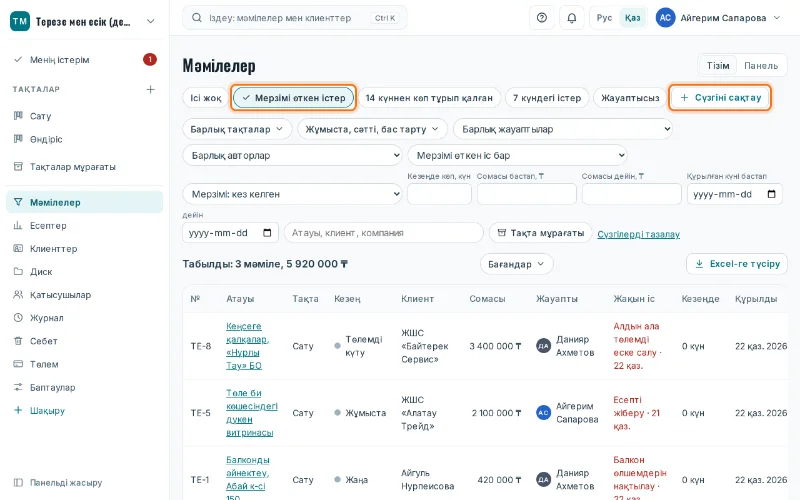Add a new board with plus icon
This screenshot has height=500, width=800.
pos(151,89)
